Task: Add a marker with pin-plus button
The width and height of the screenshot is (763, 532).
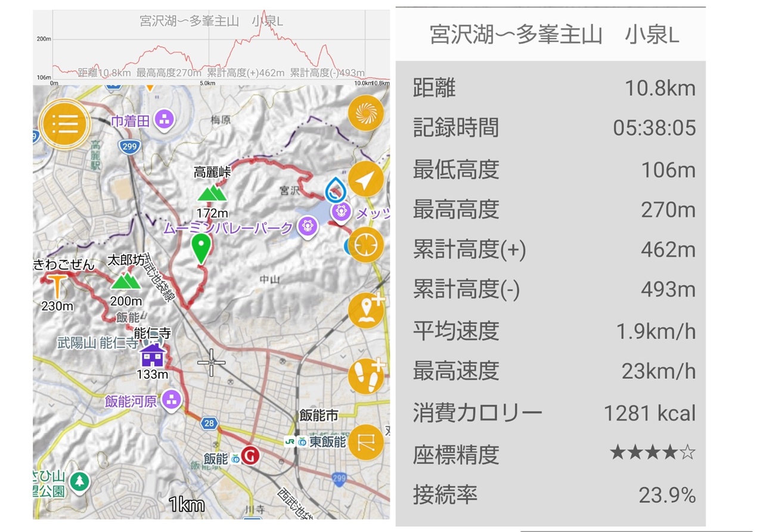Action: pos(367,310)
